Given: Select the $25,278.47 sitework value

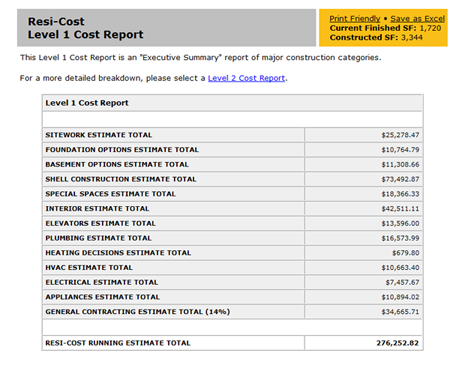Looking at the screenshot, I should click(x=400, y=135).
